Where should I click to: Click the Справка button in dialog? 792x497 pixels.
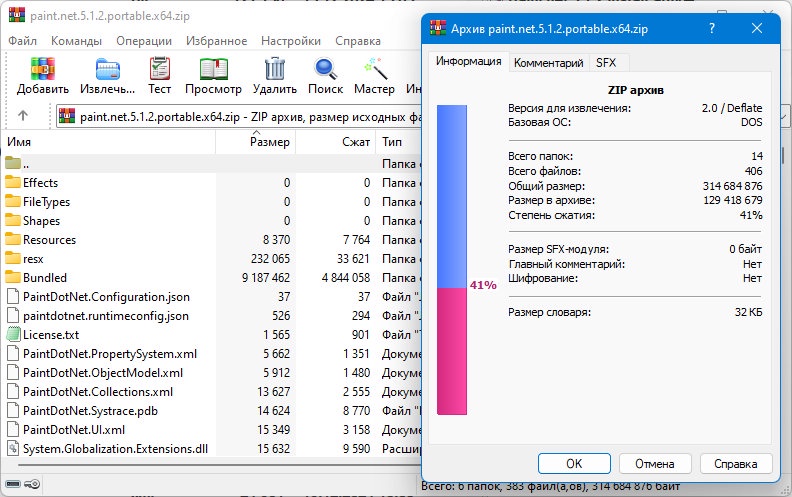[x=735, y=464]
